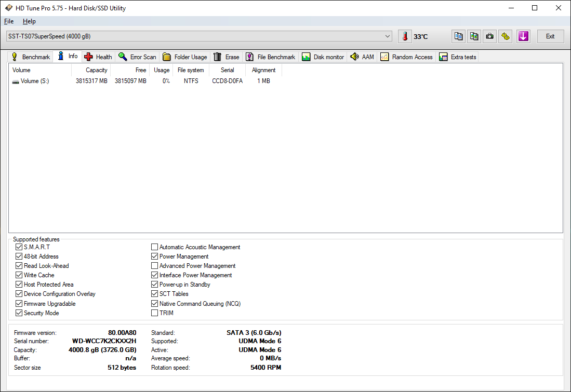Sort by the File system column header
The height and width of the screenshot is (392, 571).
coord(191,70)
